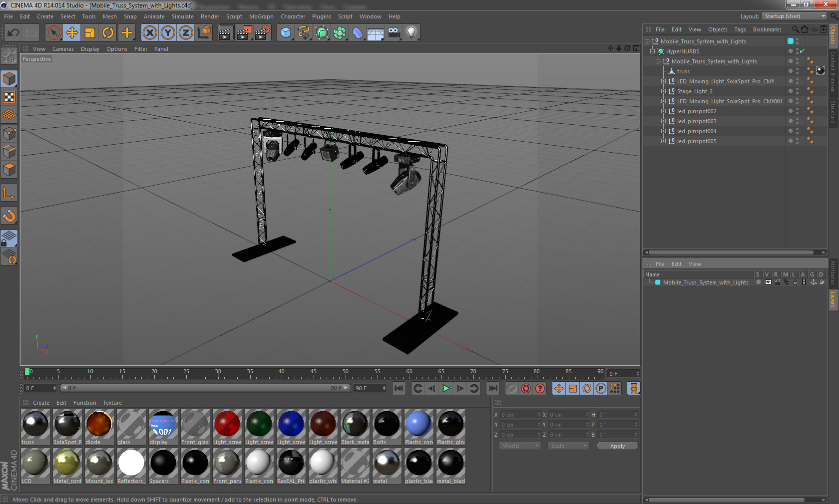Select the Reflectors material swatch

click(131, 466)
